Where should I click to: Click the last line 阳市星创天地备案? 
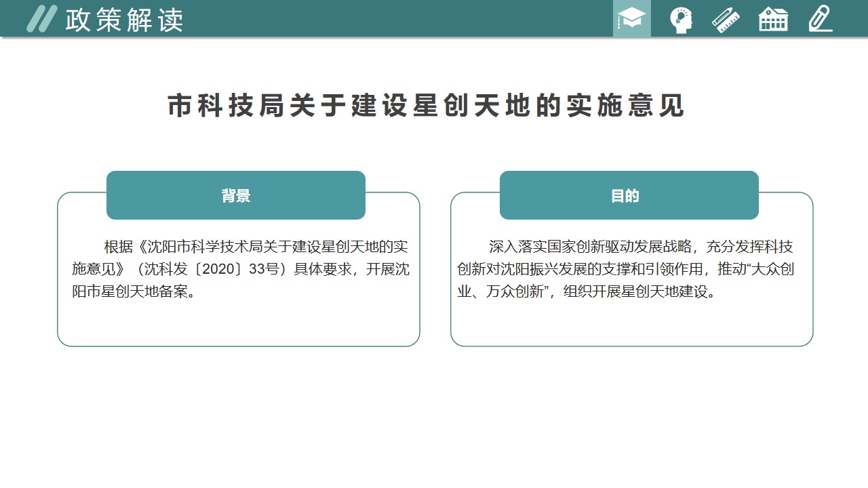[x=134, y=292]
